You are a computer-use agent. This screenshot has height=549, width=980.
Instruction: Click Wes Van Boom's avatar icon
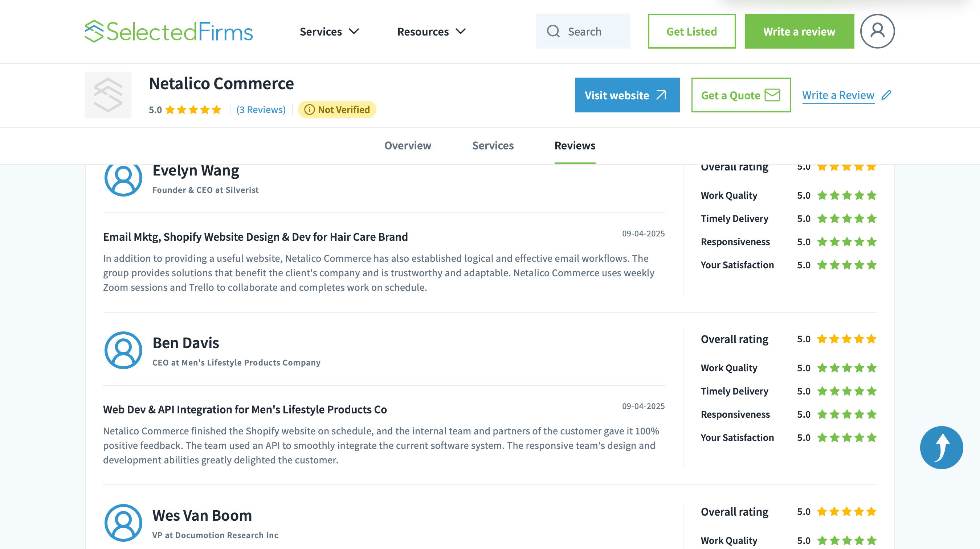click(x=123, y=523)
